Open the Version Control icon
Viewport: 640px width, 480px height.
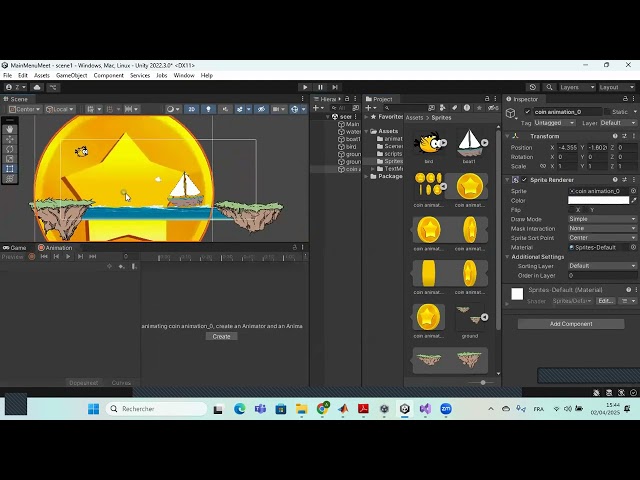tap(53, 87)
